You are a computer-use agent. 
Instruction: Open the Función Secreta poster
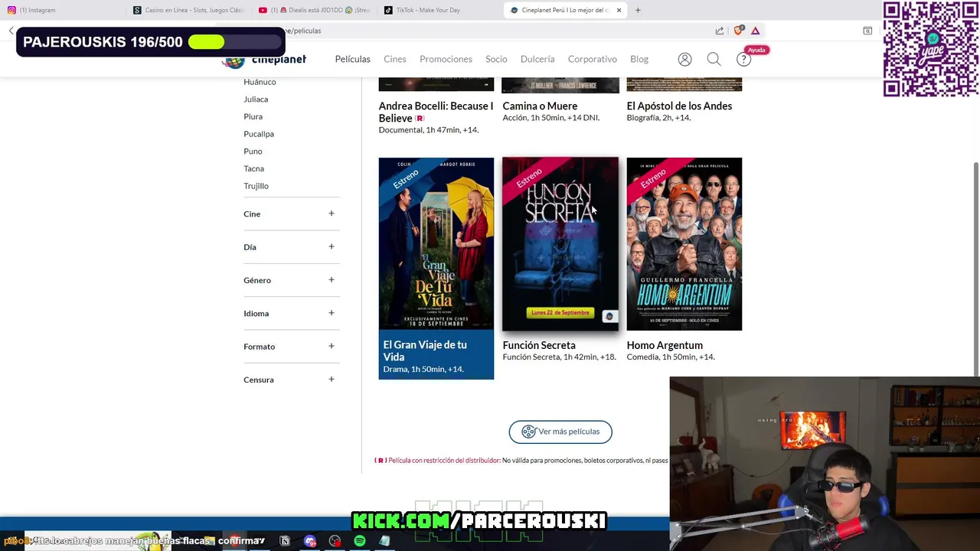tap(560, 244)
